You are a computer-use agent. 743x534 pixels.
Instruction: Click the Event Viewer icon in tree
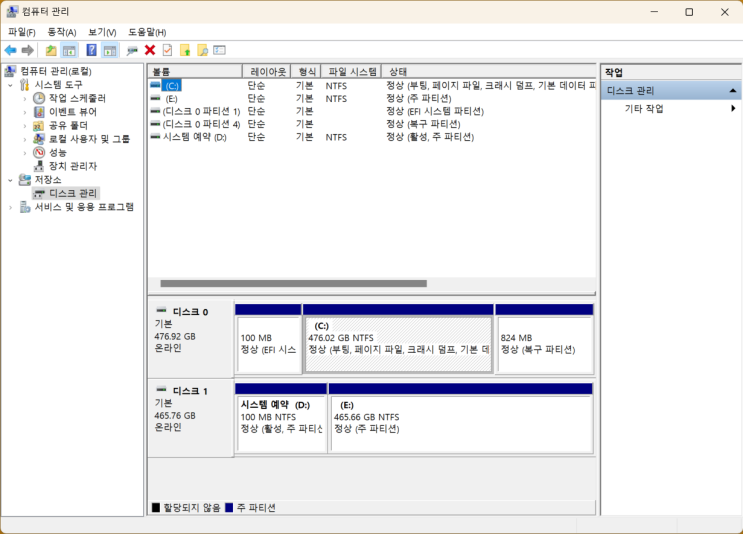[x=39, y=112]
